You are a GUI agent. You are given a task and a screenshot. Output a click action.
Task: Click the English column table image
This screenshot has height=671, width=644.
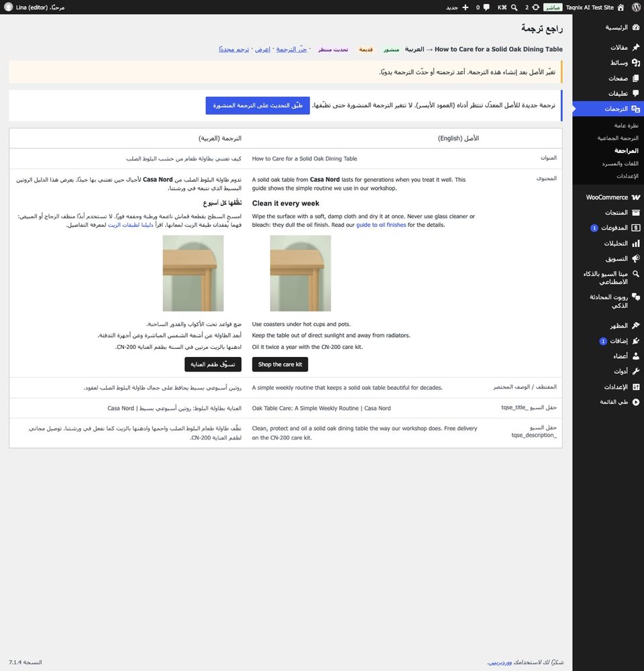coord(301,273)
